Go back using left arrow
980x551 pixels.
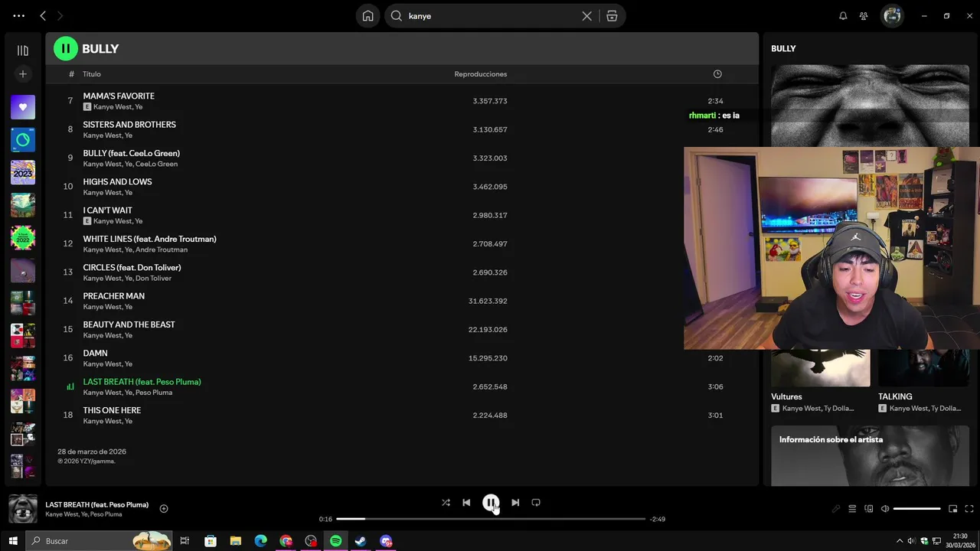click(43, 16)
